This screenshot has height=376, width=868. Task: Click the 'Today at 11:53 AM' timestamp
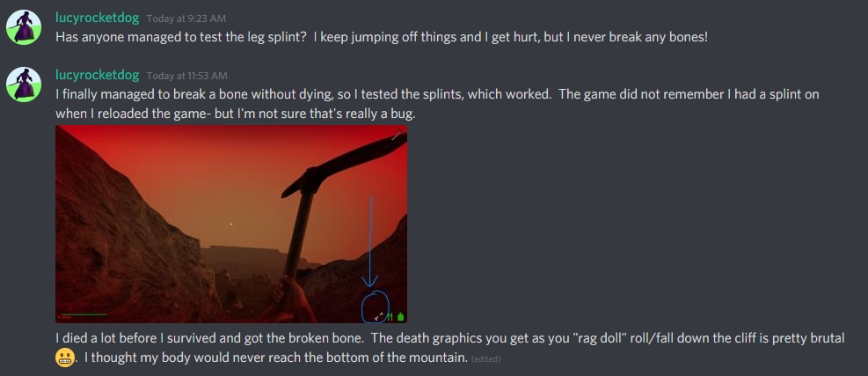[187, 76]
